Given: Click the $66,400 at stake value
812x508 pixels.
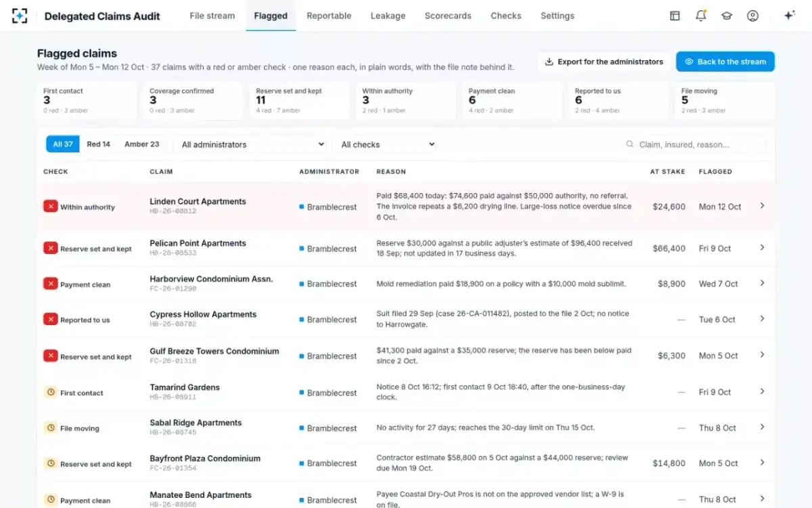Looking at the screenshot, I should [669, 249].
